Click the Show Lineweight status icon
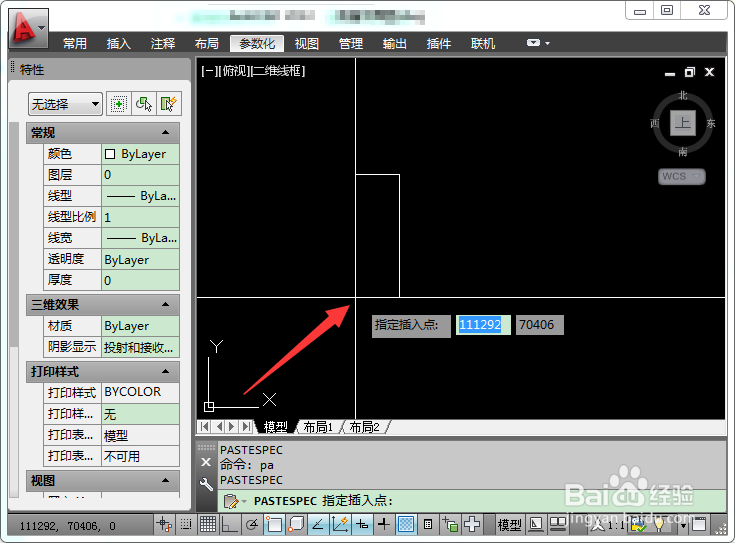Screen dimensions: 735x543 (x=384, y=524)
